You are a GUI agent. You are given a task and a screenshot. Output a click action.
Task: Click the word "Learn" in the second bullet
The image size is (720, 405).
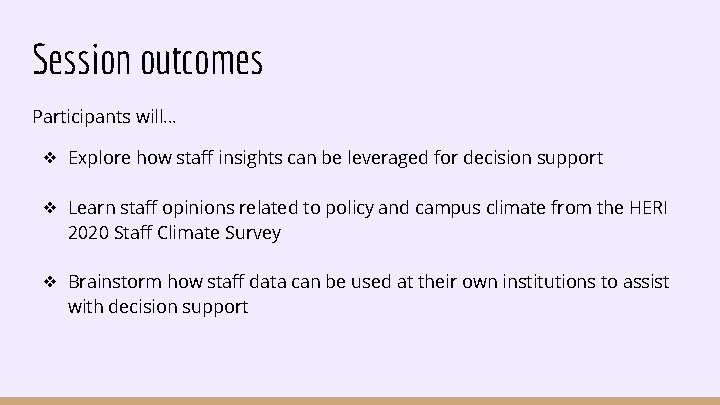pyautogui.click(x=91, y=208)
